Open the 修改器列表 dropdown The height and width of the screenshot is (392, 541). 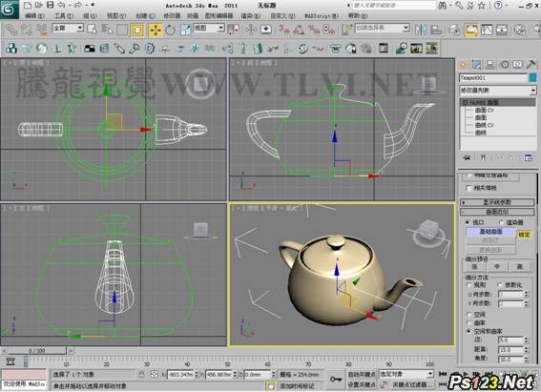point(498,91)
